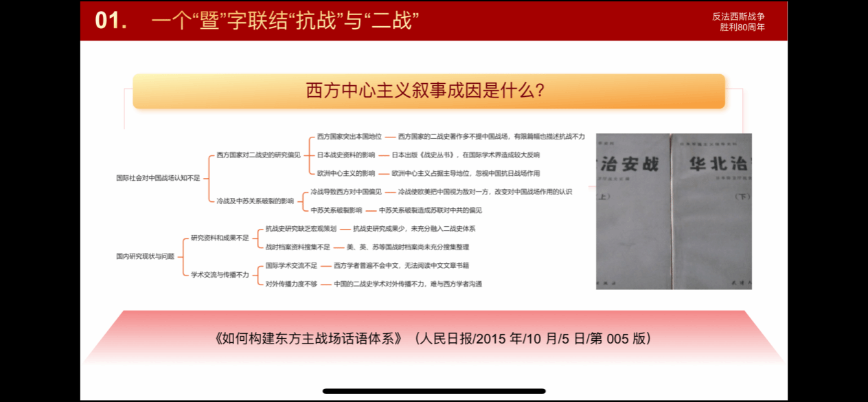Select the 西方国家突出本国地位 node
This screenshot has height=402, width=868.
(x=349, y=137)
